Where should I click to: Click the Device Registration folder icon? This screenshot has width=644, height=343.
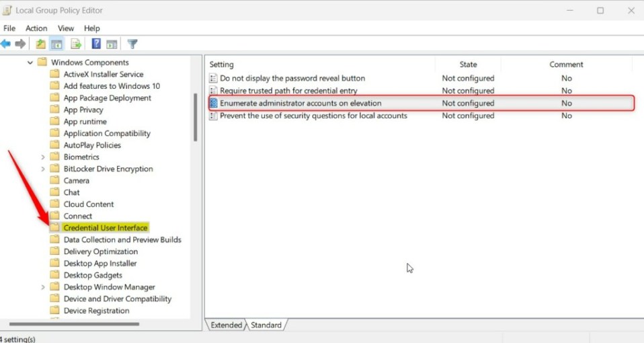coord(54,311)
